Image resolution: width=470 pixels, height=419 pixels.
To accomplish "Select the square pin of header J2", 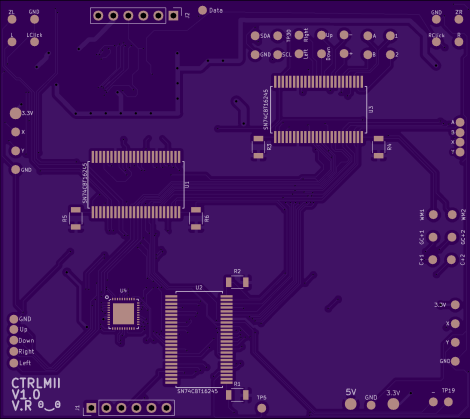I will pyautogui.click(x=173, y=15).
